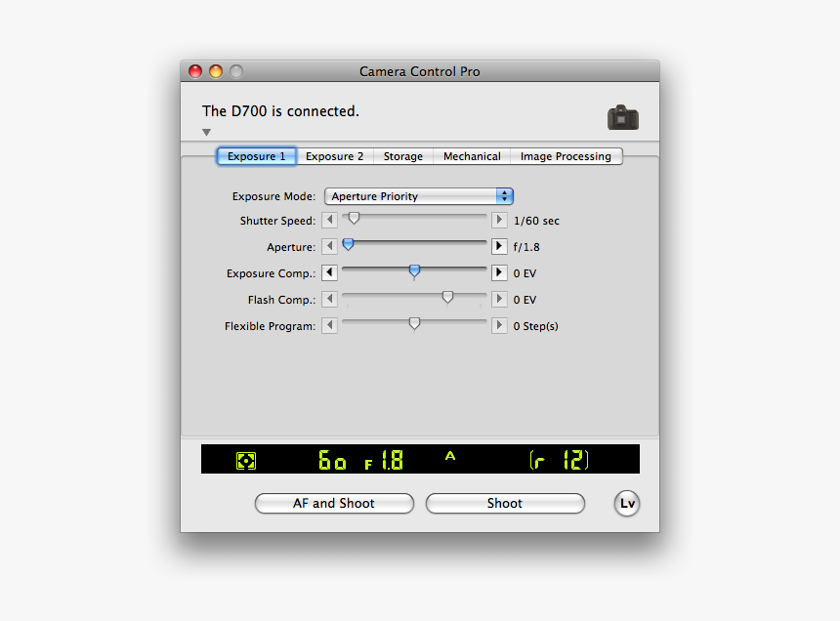
Task: Increase Aperture with right arrow
Action: pos(499,246)
